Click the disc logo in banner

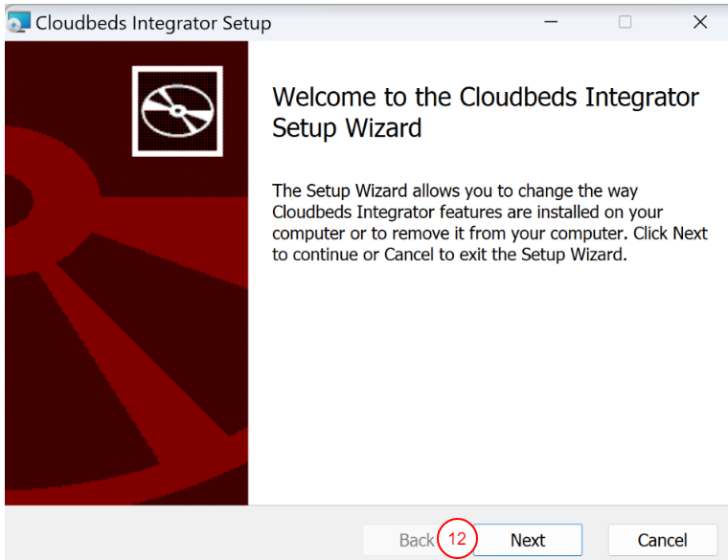click(x=177, y=111)
